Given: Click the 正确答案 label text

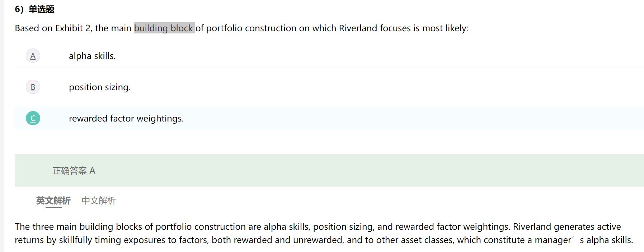Looking at the screenshot, I should pos(70,171).
